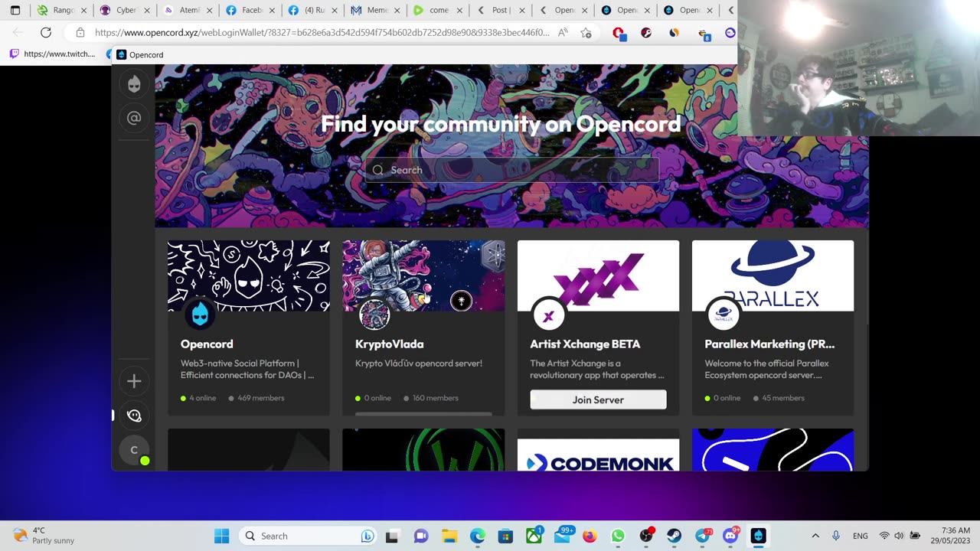Image resolution: width=980 pixels, height=551 pixels.
Task: Switch to the (4) Ru Facebook tab
Action: click(313, 10)
